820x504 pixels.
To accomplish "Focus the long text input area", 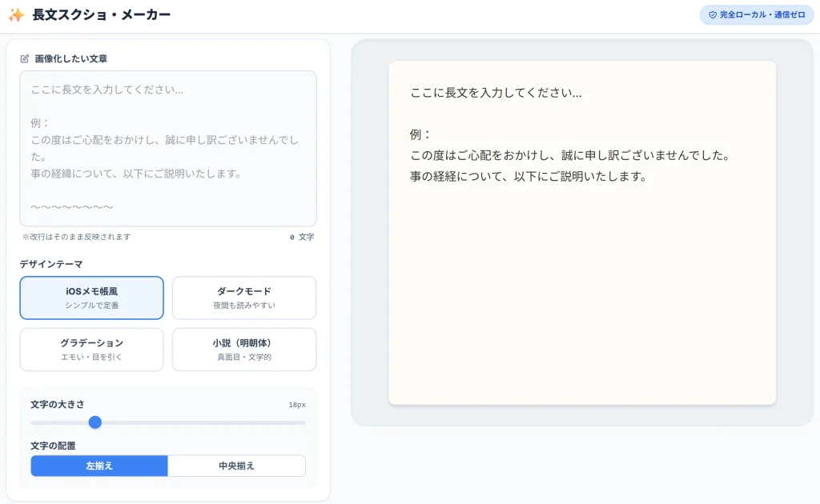I will coord(168,149).
